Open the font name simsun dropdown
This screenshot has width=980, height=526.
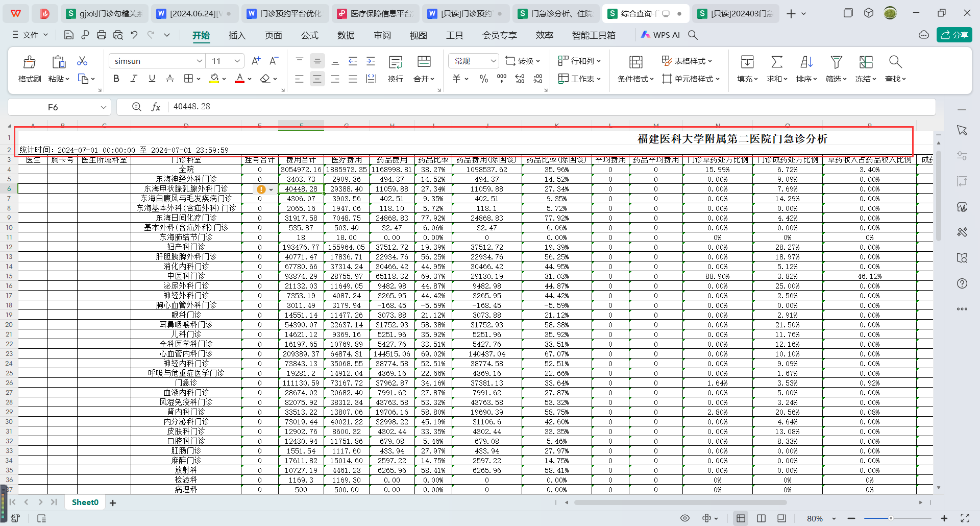coord(200,61)
